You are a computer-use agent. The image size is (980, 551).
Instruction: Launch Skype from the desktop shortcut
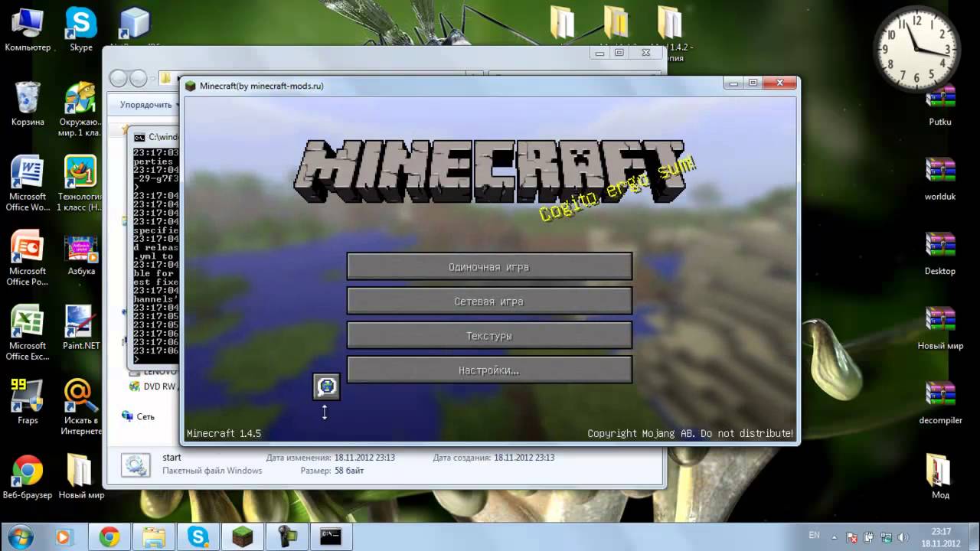81,31
